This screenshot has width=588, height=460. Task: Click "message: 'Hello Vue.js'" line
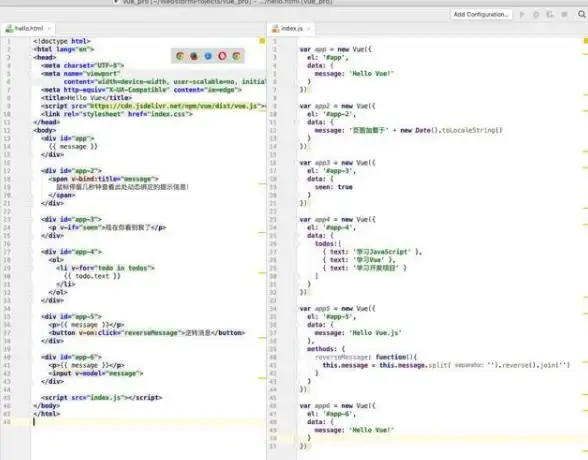pyautogui.click(x=358, y=333)
